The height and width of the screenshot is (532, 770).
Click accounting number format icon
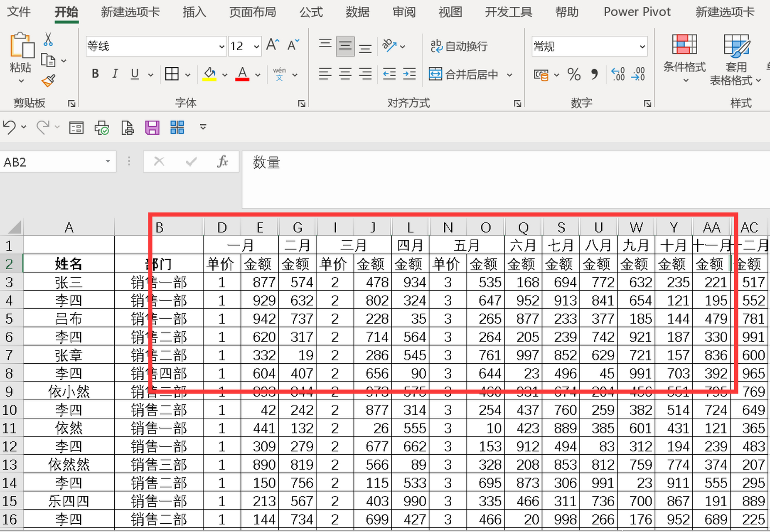541,75
